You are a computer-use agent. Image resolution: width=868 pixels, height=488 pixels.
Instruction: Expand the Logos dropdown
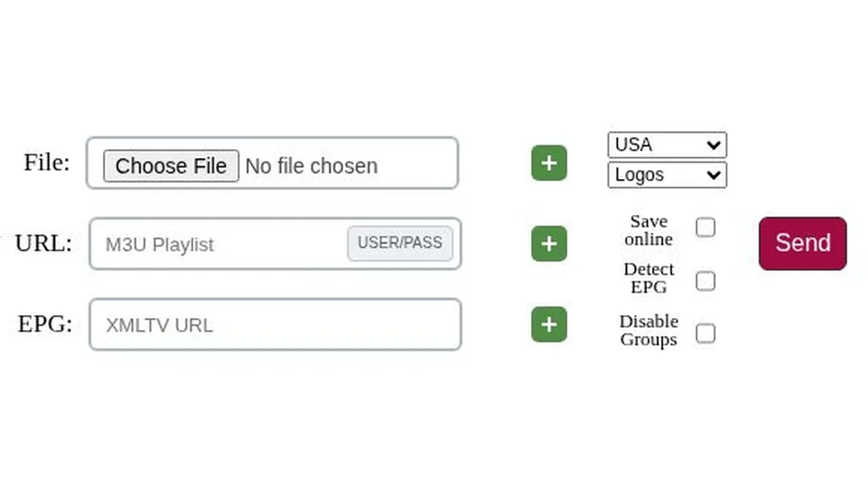point(667,175)
